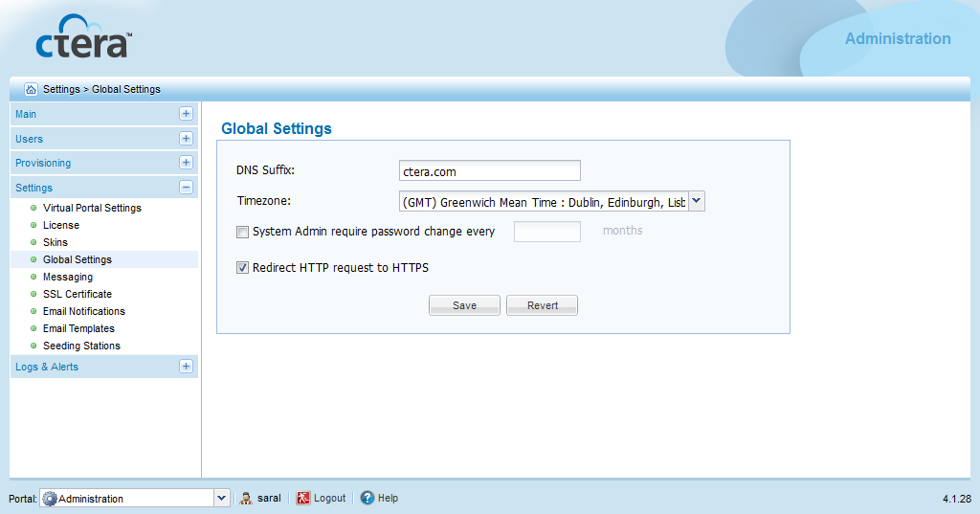Image resolution: width=980 pixels, height=514 pixels.
Task: Uncheck Redirect HTTP request to HTTPS
Action: pos(242,268)
